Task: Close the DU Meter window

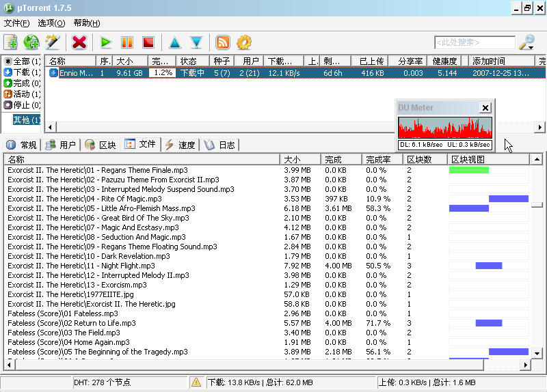Action: coord(485,108)
